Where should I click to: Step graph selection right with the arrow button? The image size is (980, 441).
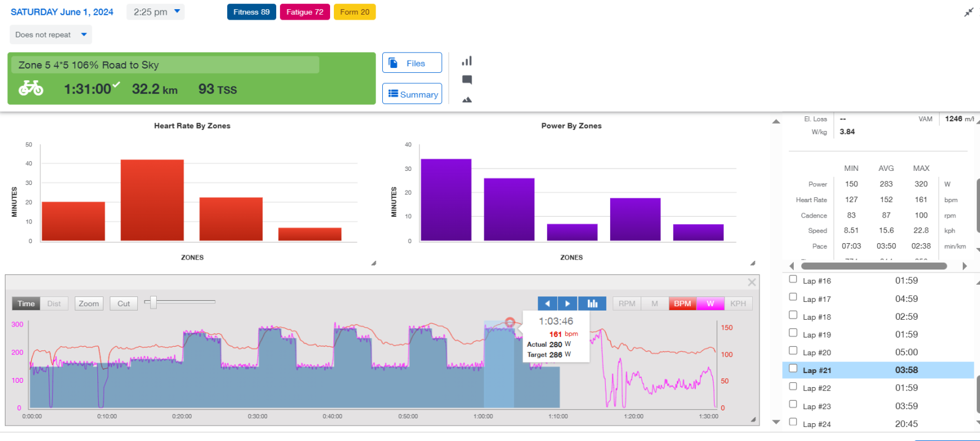coord(568,303)
